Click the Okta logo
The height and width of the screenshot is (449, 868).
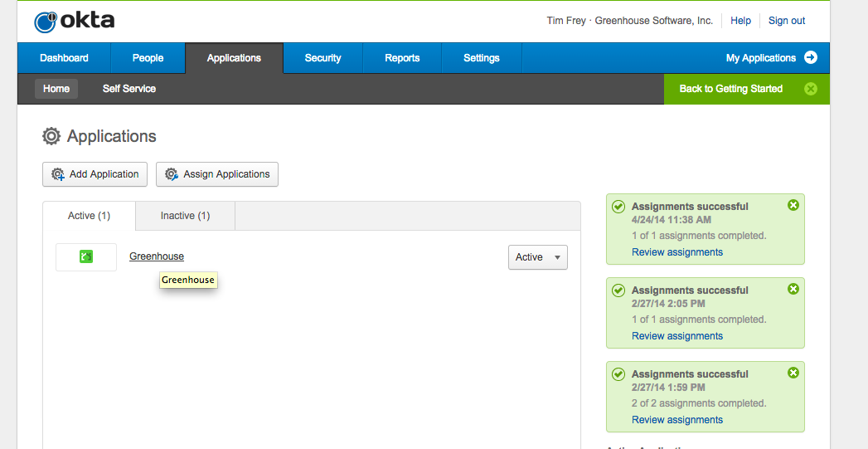click(74, 21)
